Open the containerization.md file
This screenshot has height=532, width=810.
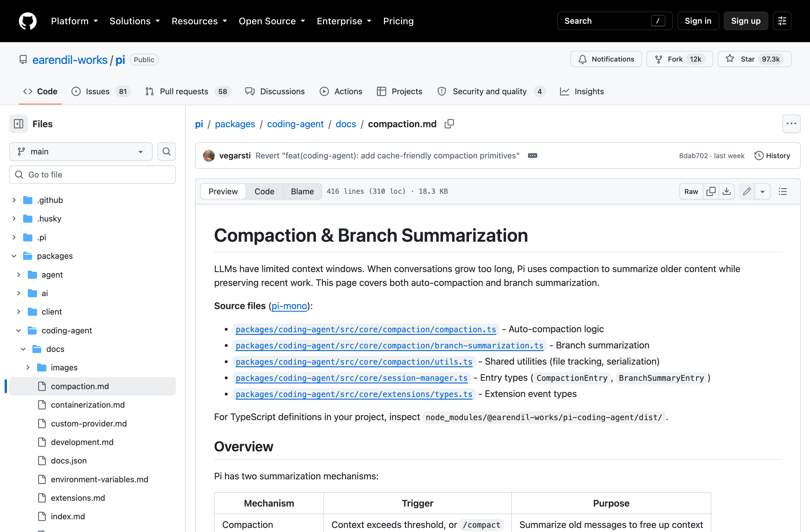click(88, 405)
